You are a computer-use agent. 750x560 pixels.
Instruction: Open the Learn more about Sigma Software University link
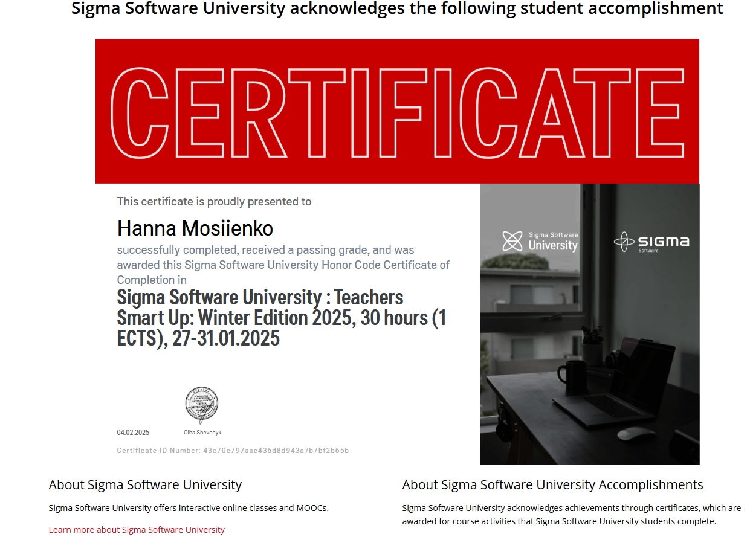click(137, 530)
